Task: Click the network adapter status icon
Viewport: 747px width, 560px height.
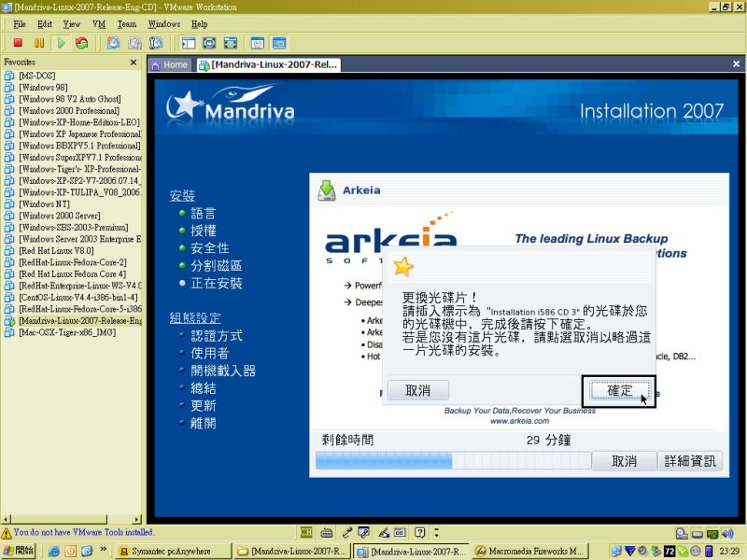Action: [x=712, y=533]
